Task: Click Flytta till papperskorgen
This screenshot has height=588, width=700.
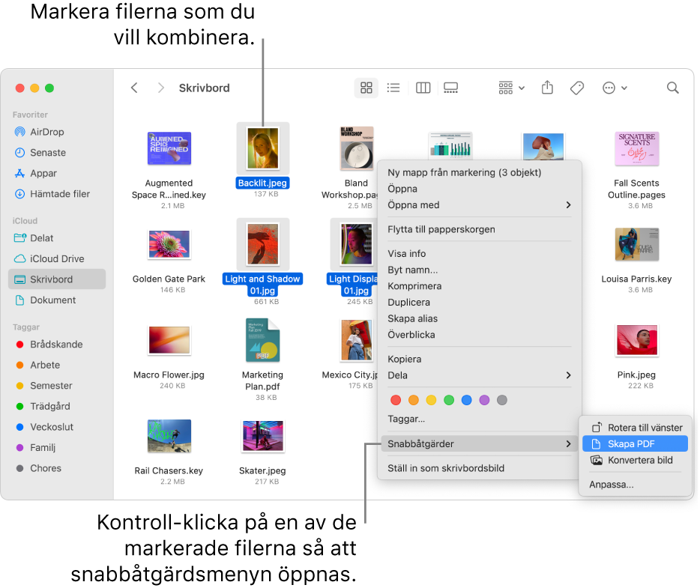Action: tap(442, 229)
